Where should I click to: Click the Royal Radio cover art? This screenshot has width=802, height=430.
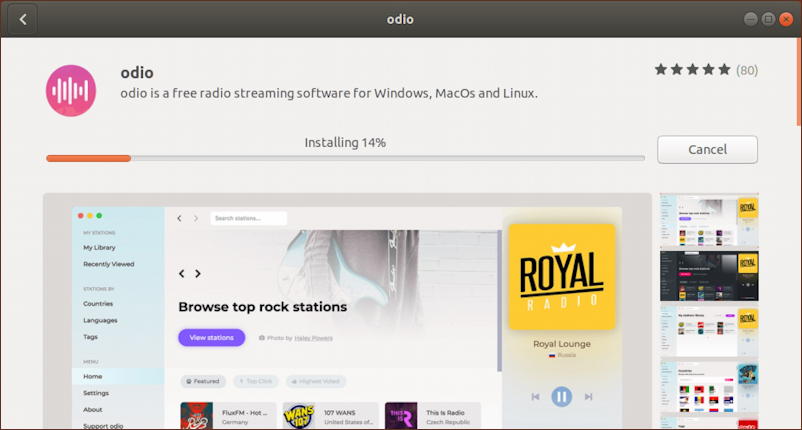[561, 276]
